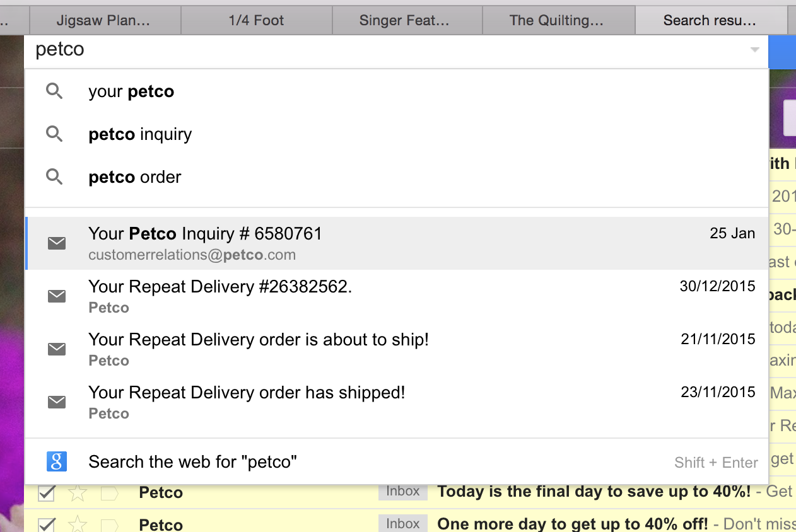Viewport: 796px width, 532px height.
Task: Switch to "The Quilting..." browser tab
Action: [x=558, y=20]
